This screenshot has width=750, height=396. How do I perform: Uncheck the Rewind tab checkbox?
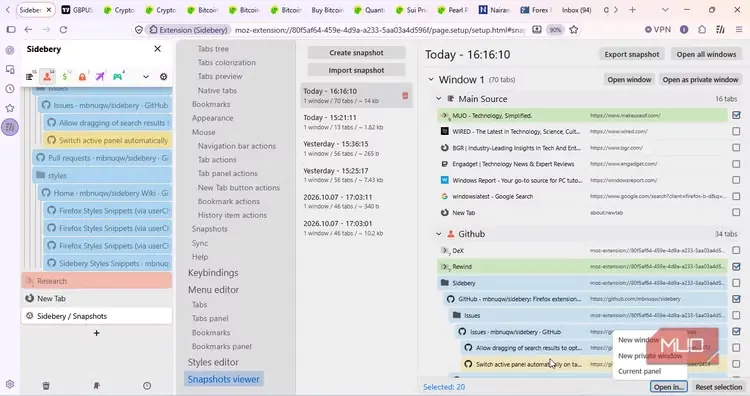click(x=736, y=266)
